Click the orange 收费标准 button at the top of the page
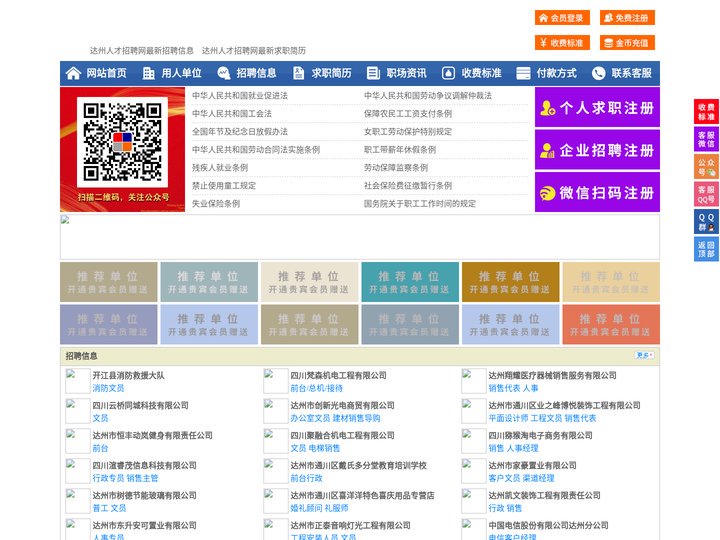The width and height of the screenshot is (720, 540). coord(562,43)
